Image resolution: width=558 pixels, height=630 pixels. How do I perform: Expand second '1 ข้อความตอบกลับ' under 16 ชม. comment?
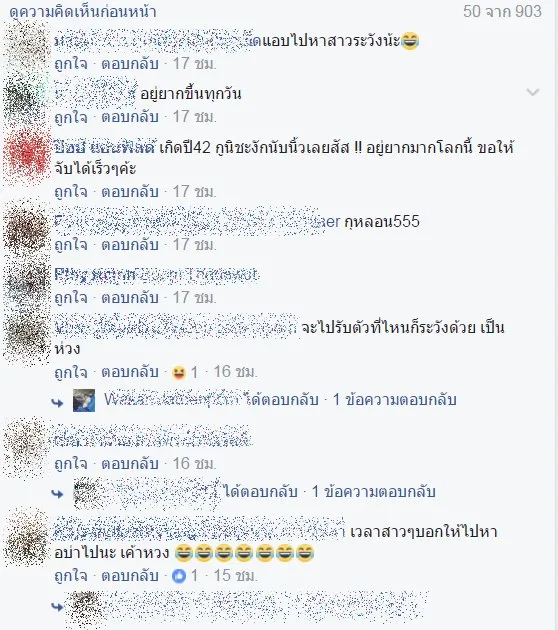click(x=374, y=491)
